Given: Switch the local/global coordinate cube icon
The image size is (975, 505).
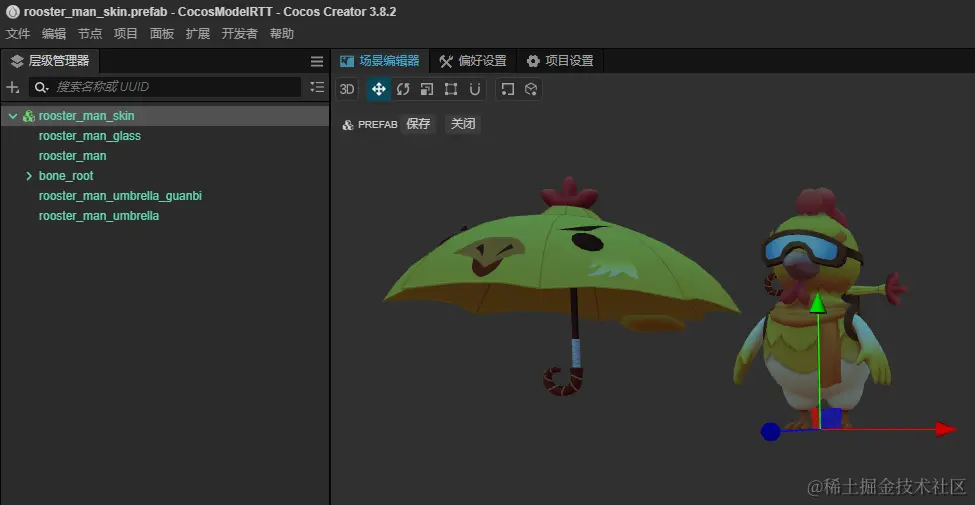Looking at the screenshot, I should tap(530, 89).
